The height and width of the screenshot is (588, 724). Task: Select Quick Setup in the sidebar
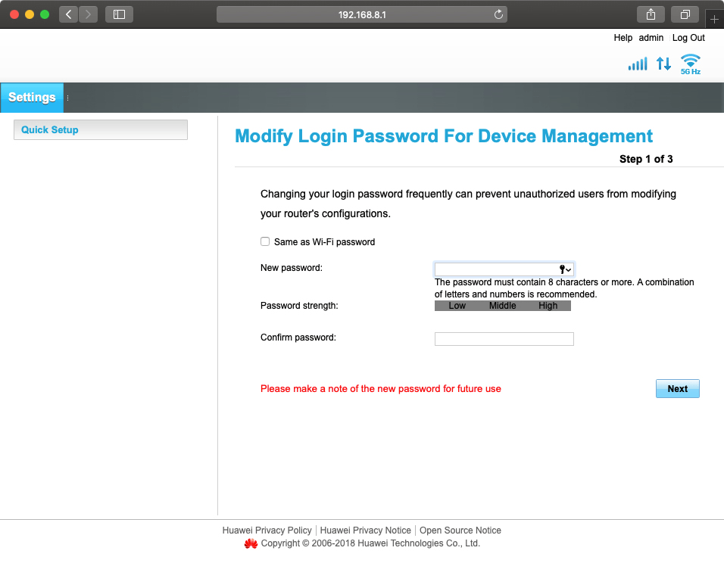101,130
